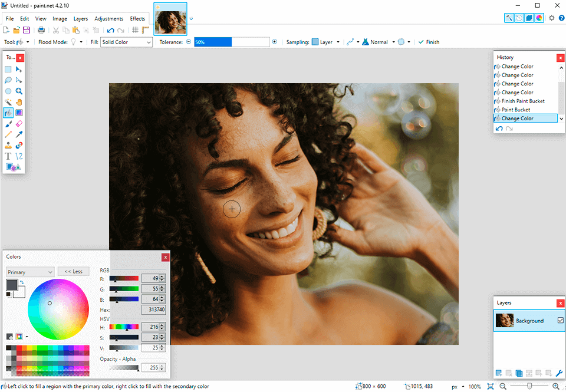This screenshot has height=392, width=566.
Task: Select the Gradient tool
Action: pos(19,113)
